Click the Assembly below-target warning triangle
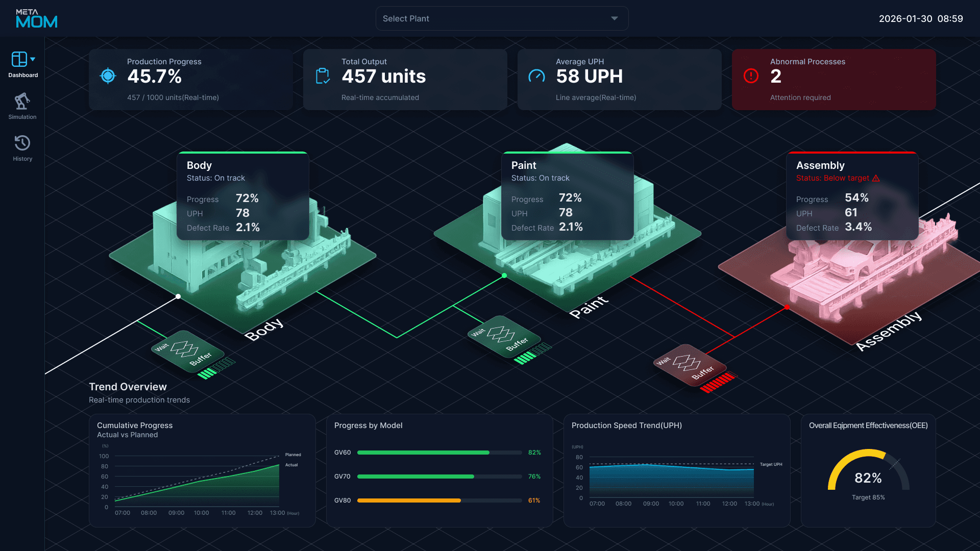 point(876,178)
